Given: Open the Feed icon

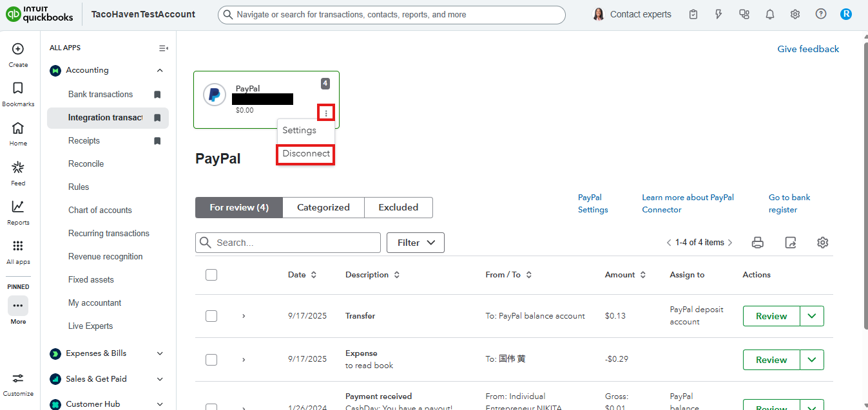Looking at the screenshot, I should 18,167.
